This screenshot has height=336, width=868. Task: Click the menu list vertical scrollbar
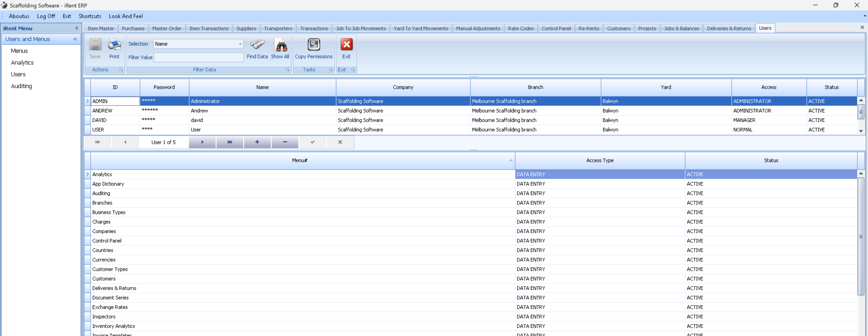tap(861, 236)
